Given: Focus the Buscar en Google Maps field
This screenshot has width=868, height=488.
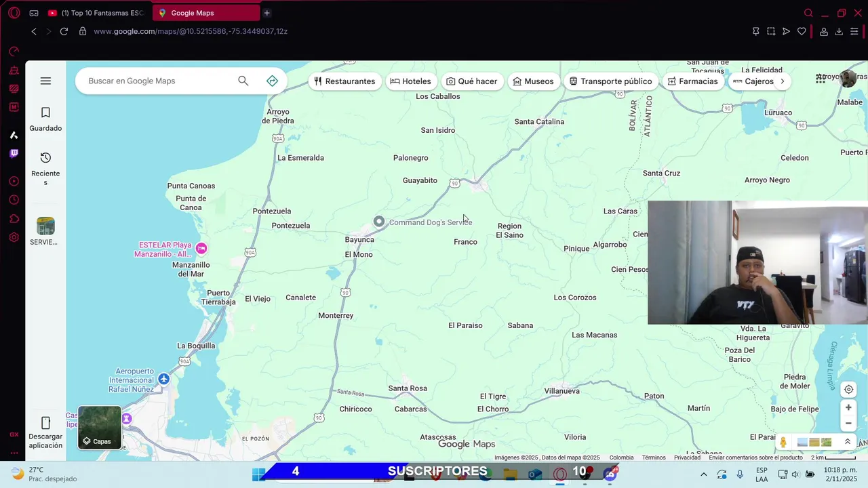Looking at the screenshot, I should pos(159,81).
